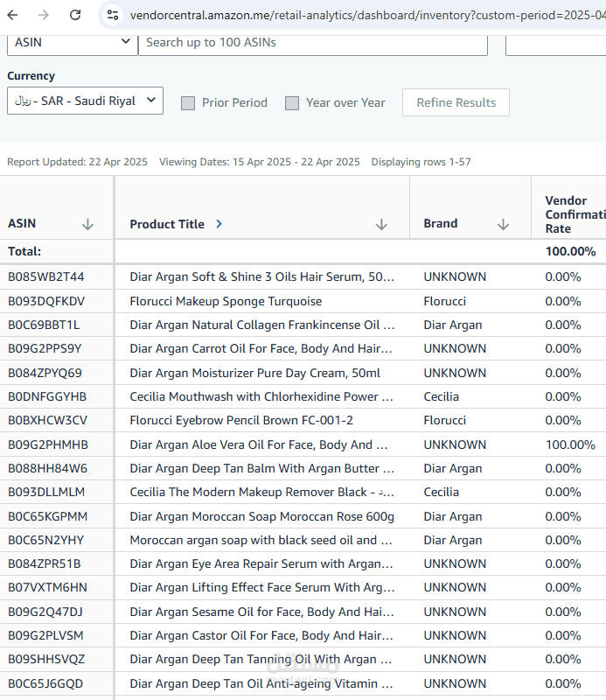606x700 pixels.
Task: Select ASIN B093DQFKDV
Action: click(x=46, y=301)
